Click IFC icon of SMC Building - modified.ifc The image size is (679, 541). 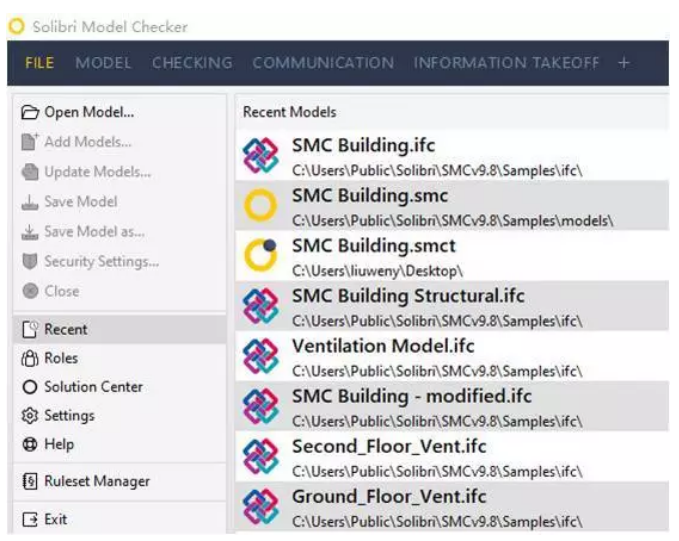coord(261,406)
